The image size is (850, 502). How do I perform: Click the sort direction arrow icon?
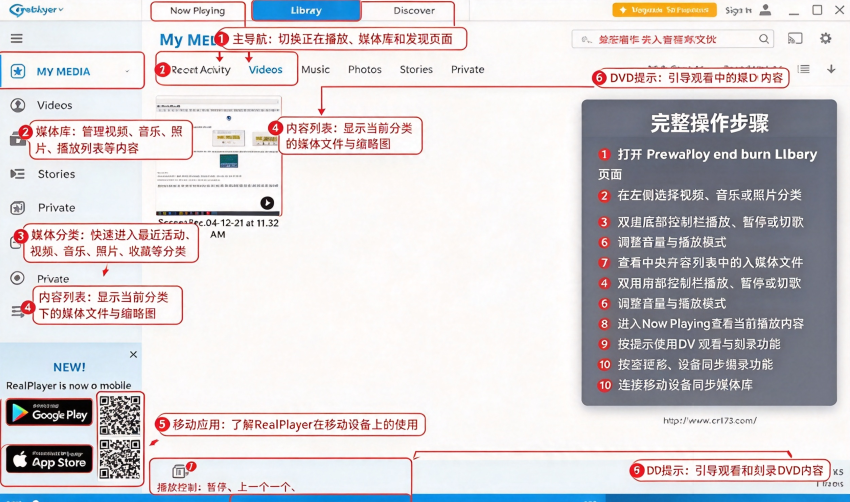point(831,69)
